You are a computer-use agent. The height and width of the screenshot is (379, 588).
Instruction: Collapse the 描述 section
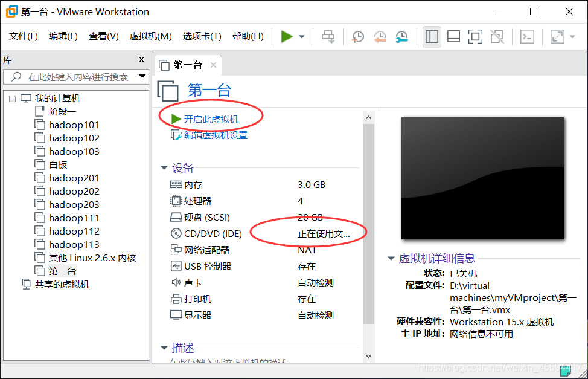coord(164,348)
